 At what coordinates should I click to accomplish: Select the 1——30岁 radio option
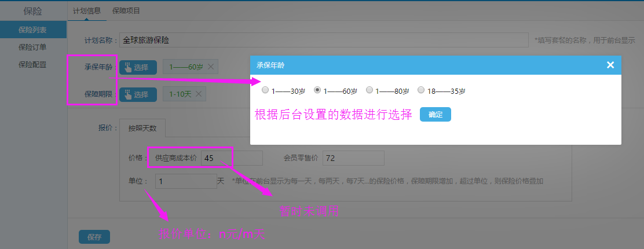pos(265,90)
